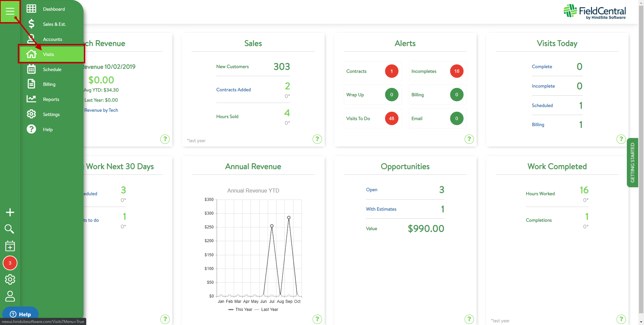The image size is (644, 325).
Task: Open the Help menu item
Action: click(48, 129)
